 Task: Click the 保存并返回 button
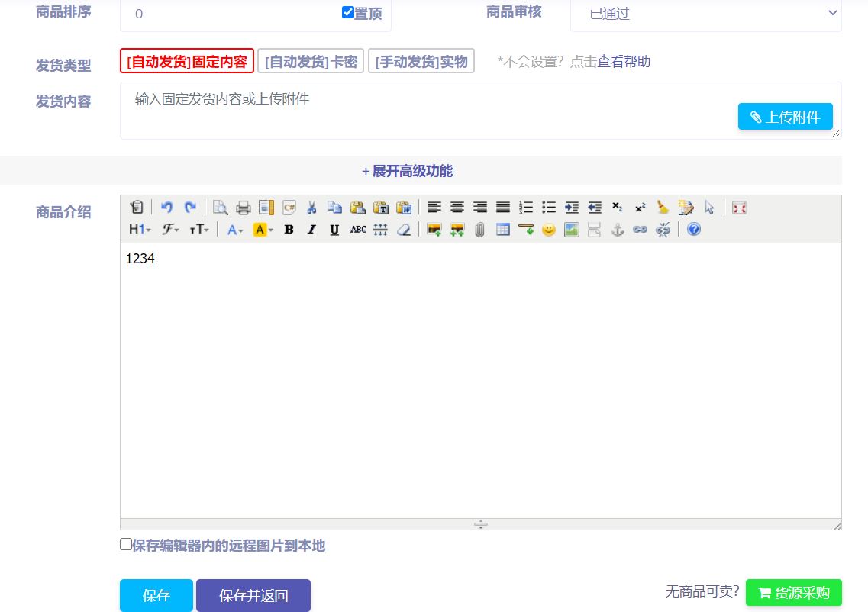(253, 595)
